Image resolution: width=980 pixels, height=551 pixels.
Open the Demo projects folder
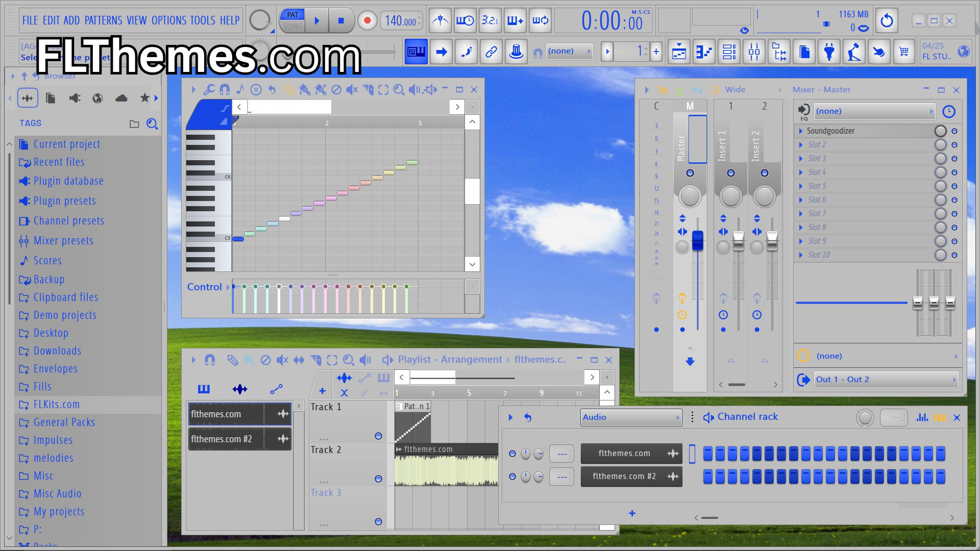click(x=65, y=315)
